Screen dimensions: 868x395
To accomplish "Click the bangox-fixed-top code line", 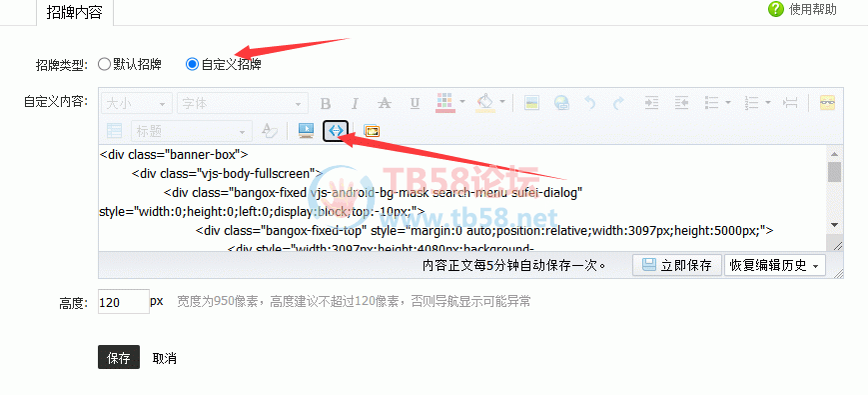I will pos(484,231).
